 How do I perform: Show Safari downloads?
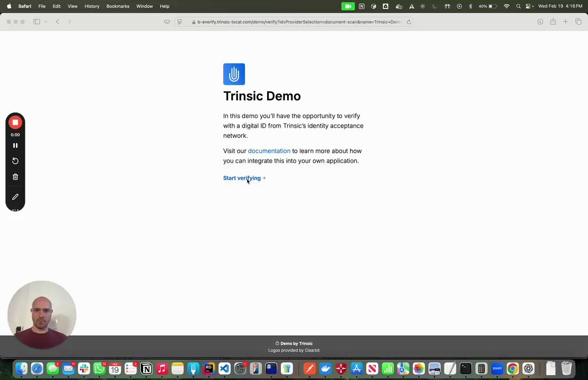click(540, 22)
